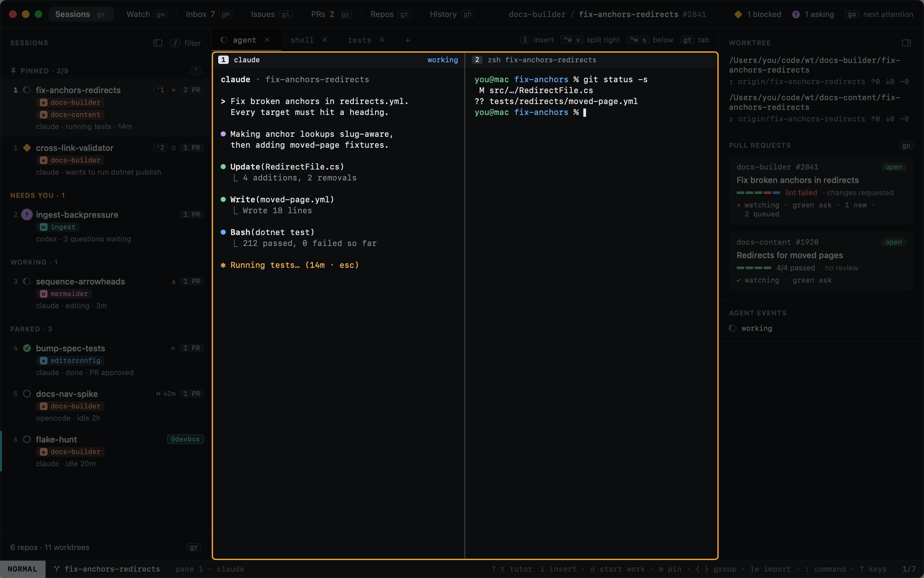Toggle the worktree panel layout icon
The height and width of the screenshot is (578, 924).
pyautogui.click(x=906, y=43)
